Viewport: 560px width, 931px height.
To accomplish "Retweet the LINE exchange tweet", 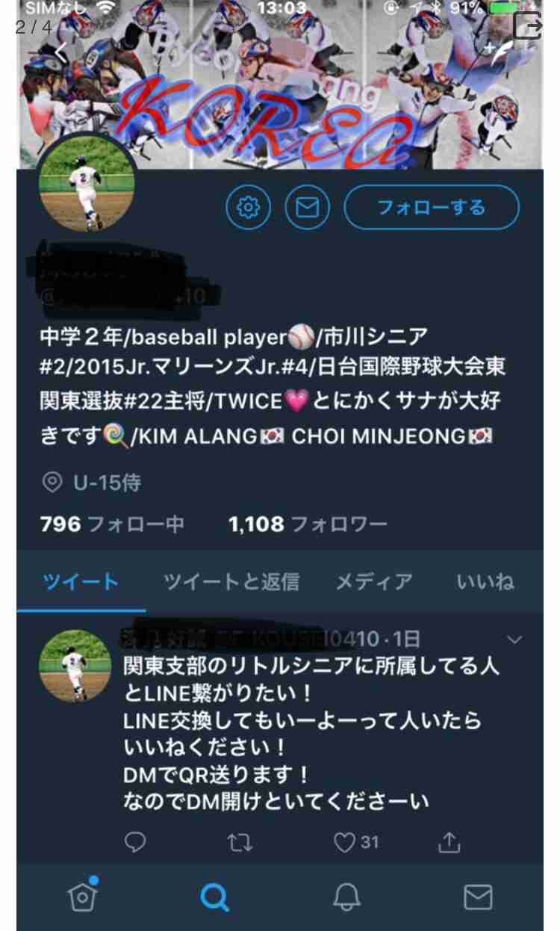I will (240, 843).
